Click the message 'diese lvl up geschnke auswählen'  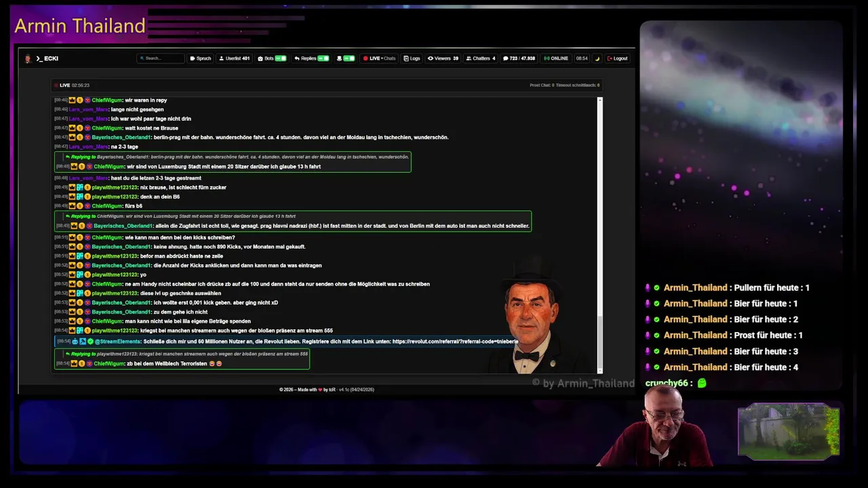(x=180, y=293)
